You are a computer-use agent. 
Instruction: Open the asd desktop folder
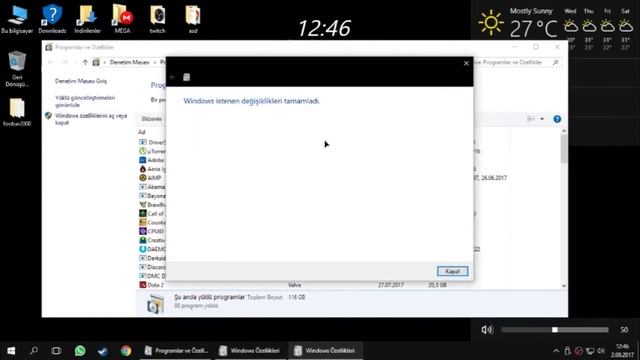coord(193,20)
